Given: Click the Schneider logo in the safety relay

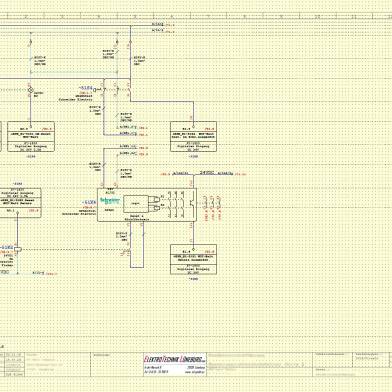Looking at the screenshot, I should [x=110, y=201].
